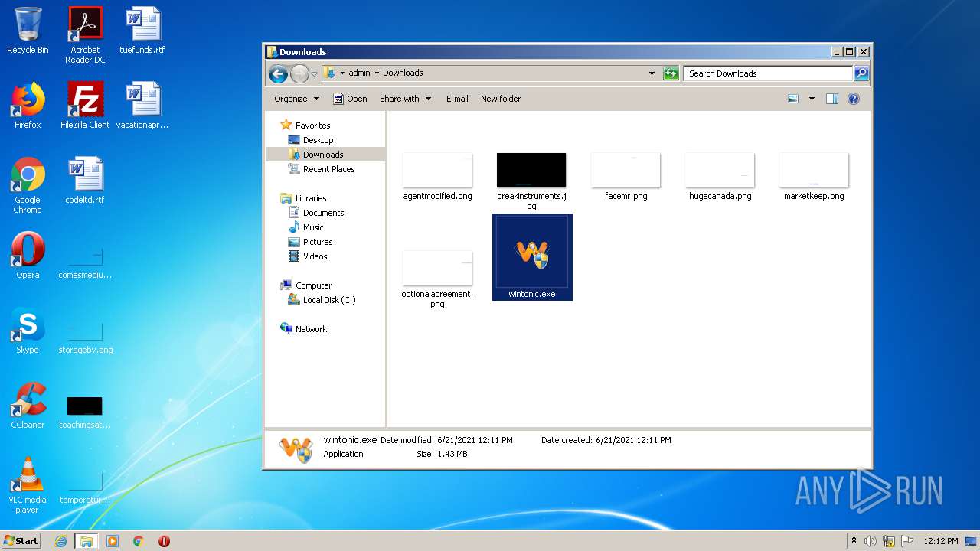980x551 pixels.
Task: Open the Pictures library
Action: (310, 242)
